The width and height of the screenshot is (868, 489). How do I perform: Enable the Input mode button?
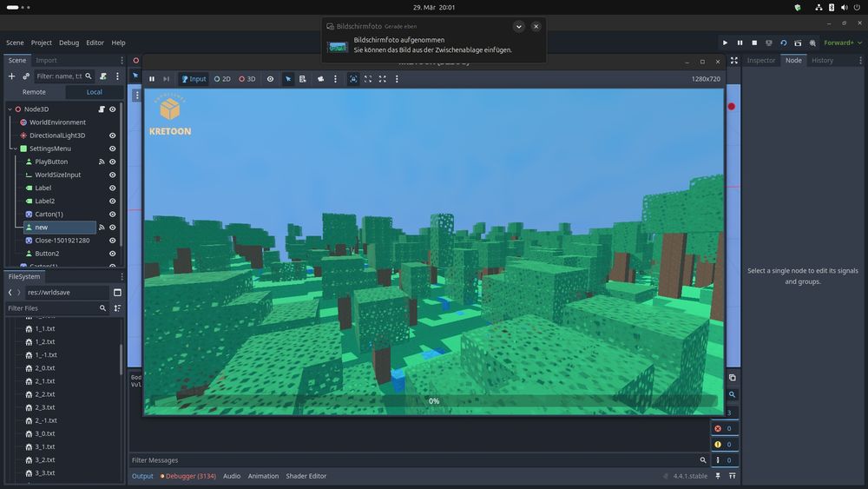tap(194, 79)
